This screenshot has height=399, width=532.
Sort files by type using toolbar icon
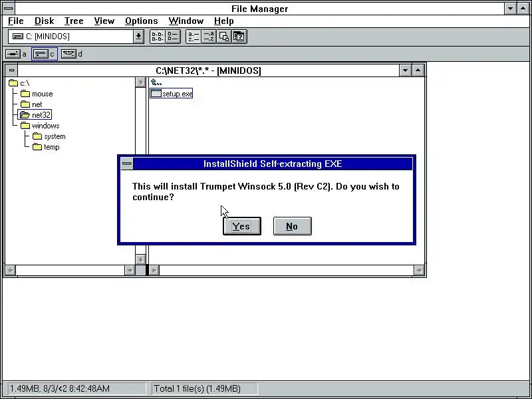(x=209, y=37)
